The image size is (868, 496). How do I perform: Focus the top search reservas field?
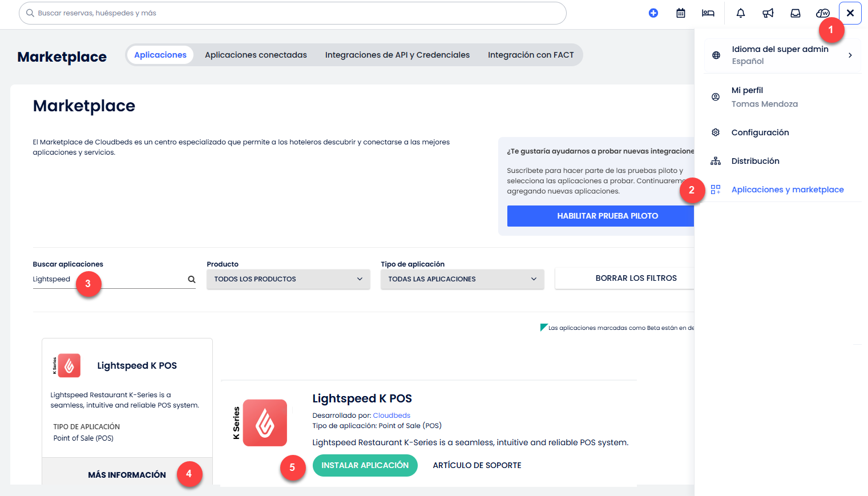tap(292, 13)
